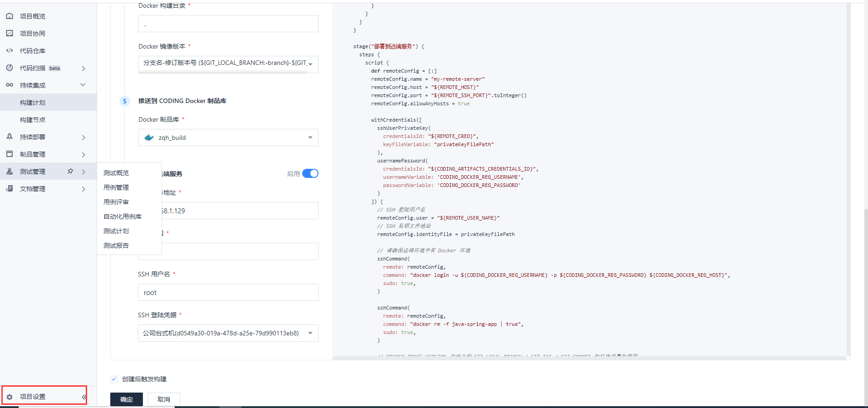The width and height of the screenshot is (868, 408).
Task: Select 用例管理 from the flyout menu
Action: (x=116, y=187)
